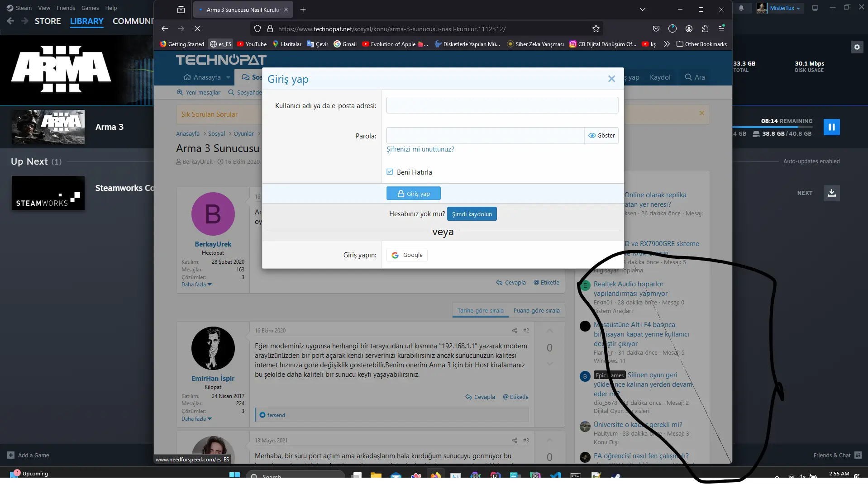This screenshot has width=868, height=484.
Task: Open BerkayUrek's profile avatar
Action: pos(213,214)
